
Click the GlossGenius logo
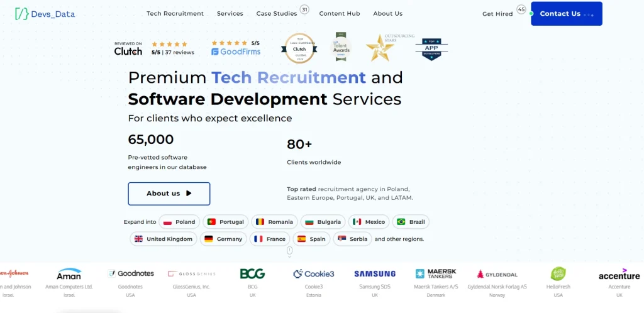(x=191, y=273)
